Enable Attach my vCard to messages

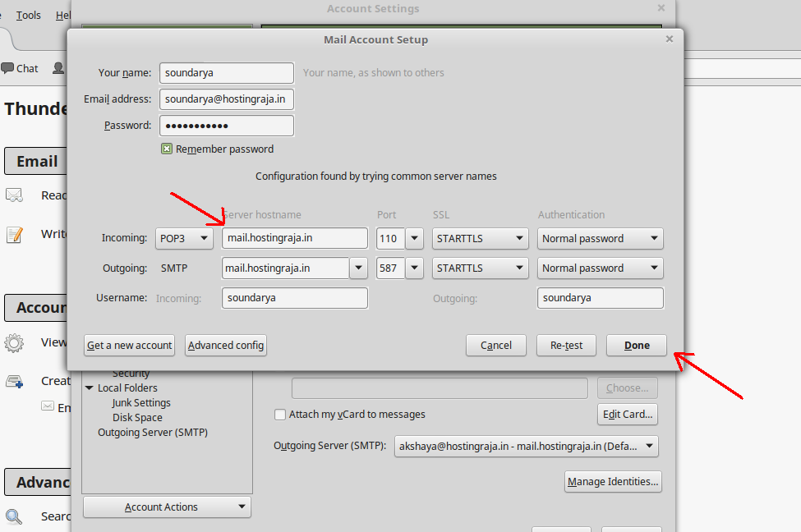pyautogui.click(x=280, y=415)
